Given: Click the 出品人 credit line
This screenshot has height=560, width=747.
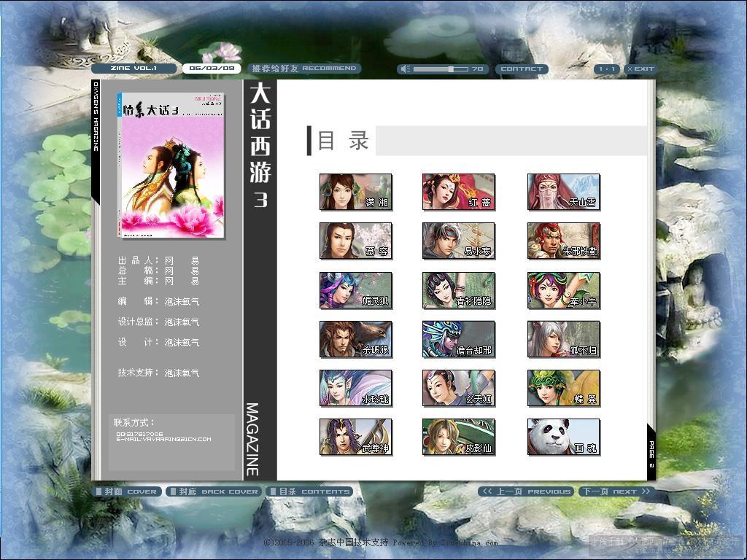Looking at the screenshot, I should pos(158,260).
